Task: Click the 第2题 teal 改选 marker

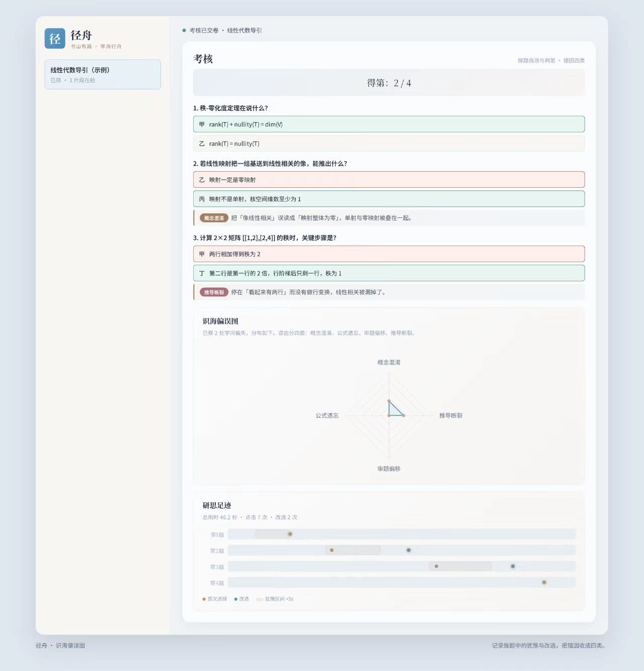Action: (x=409, y=550)
